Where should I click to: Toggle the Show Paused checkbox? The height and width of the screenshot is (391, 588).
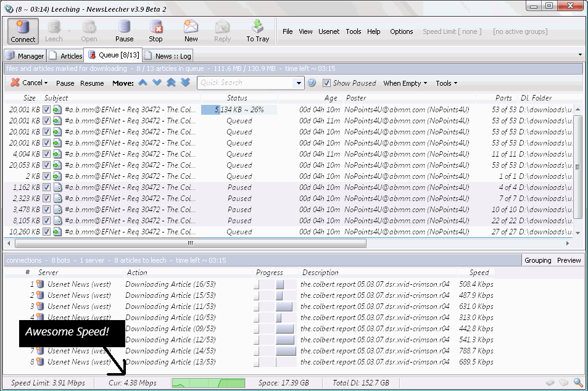point(326,83)
